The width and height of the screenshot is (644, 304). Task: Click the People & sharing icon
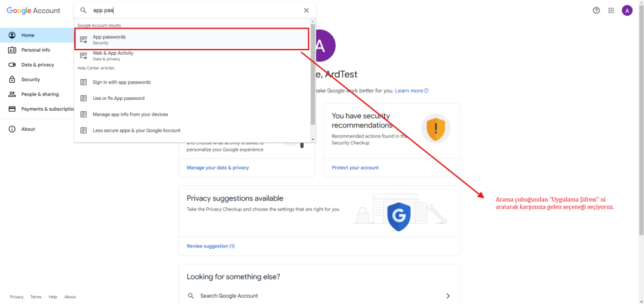12,94
